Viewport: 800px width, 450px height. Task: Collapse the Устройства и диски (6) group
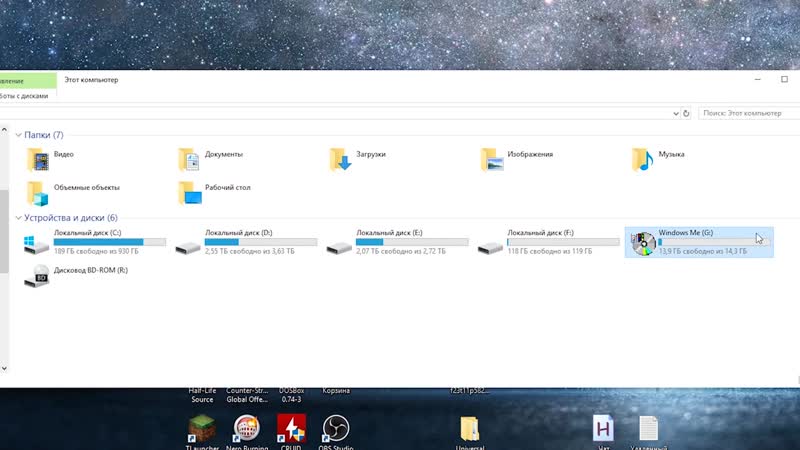(19, 218)
